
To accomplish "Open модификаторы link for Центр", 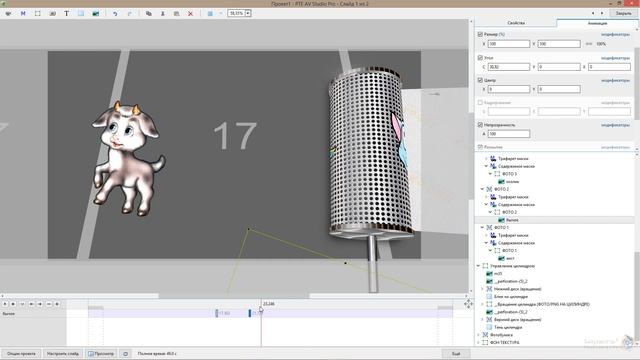I will point(615,81).
